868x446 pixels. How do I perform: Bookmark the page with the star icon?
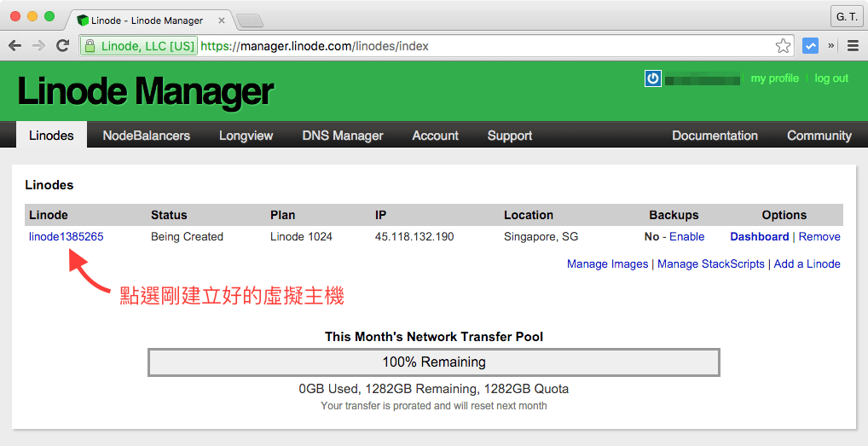783,46
